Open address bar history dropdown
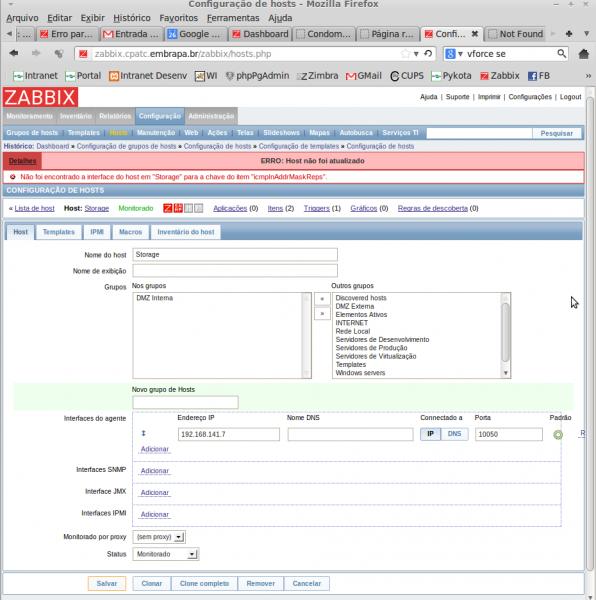The height and width of the screenshot is (600, 596). (416, 54)
